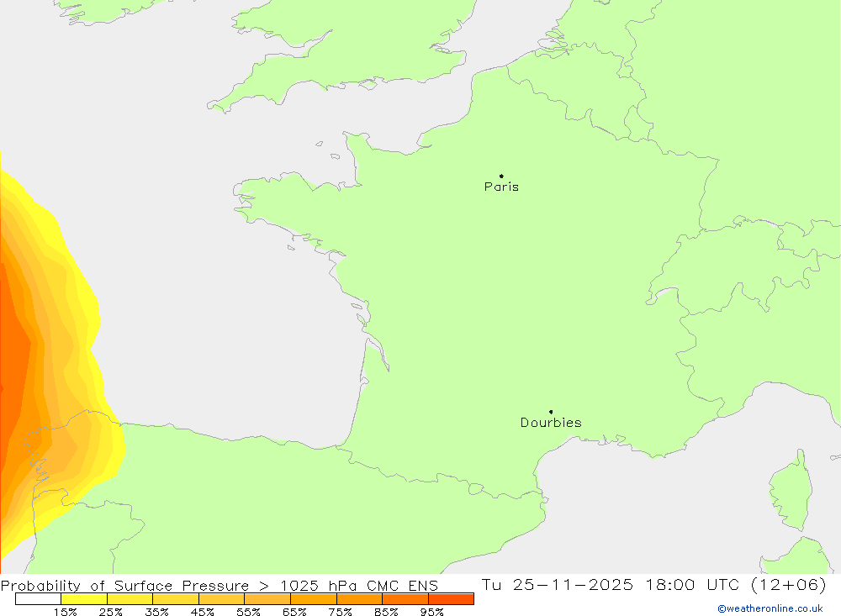The image size is (841, 616).
Task: Click the red legend swatch above 95%
Action: tap(451, 599)
